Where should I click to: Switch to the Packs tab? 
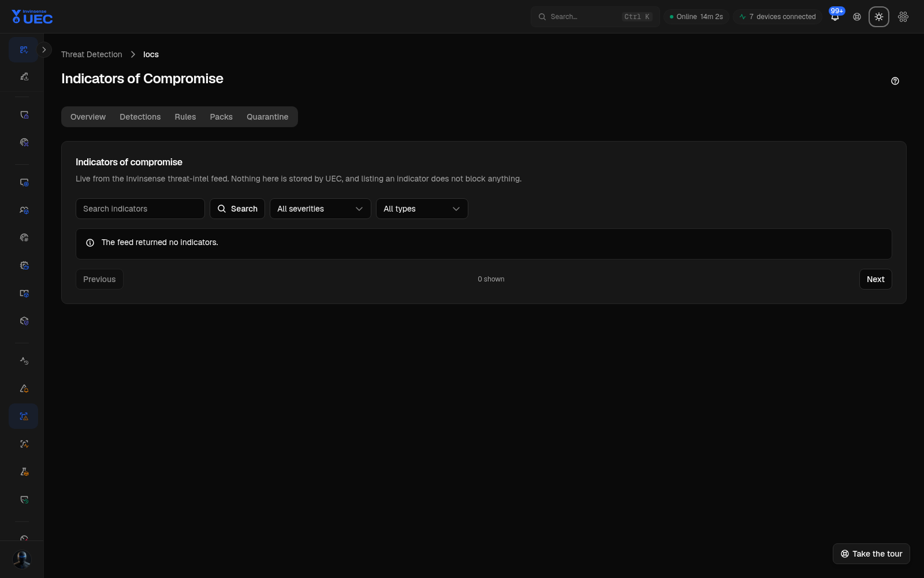(x=221, y=117)
